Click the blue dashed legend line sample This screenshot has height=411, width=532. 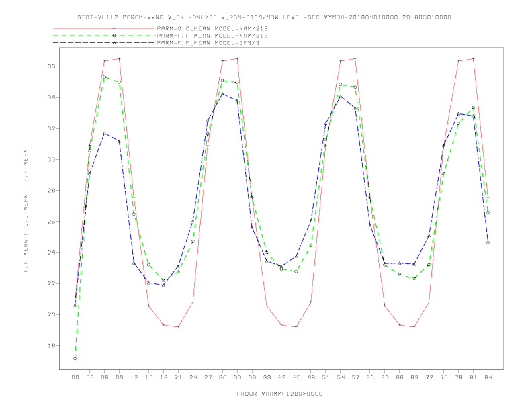(x=104, y=43)
